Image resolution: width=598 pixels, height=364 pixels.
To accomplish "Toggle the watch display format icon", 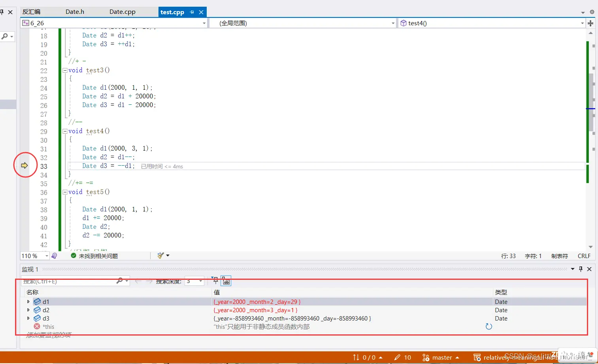I will pyautogui.click(x=226, y=281).
